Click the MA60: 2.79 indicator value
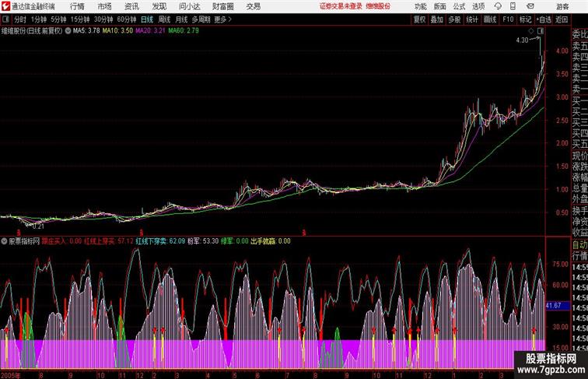 pos(184,31)
